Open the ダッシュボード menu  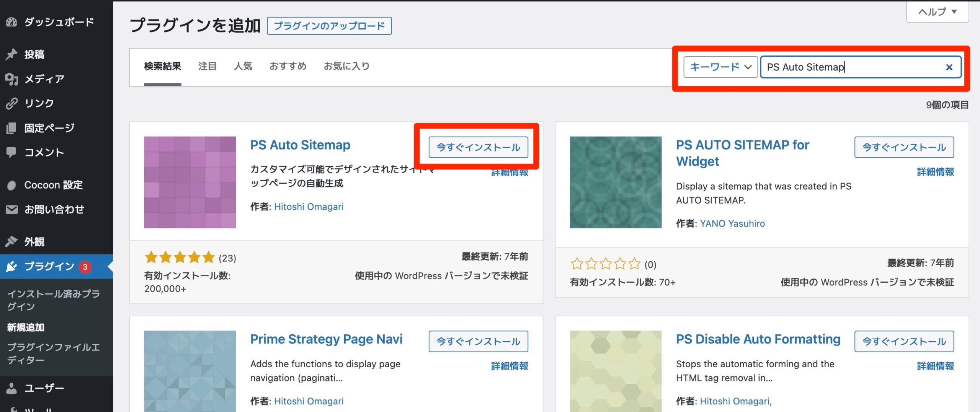pos(59,22)
